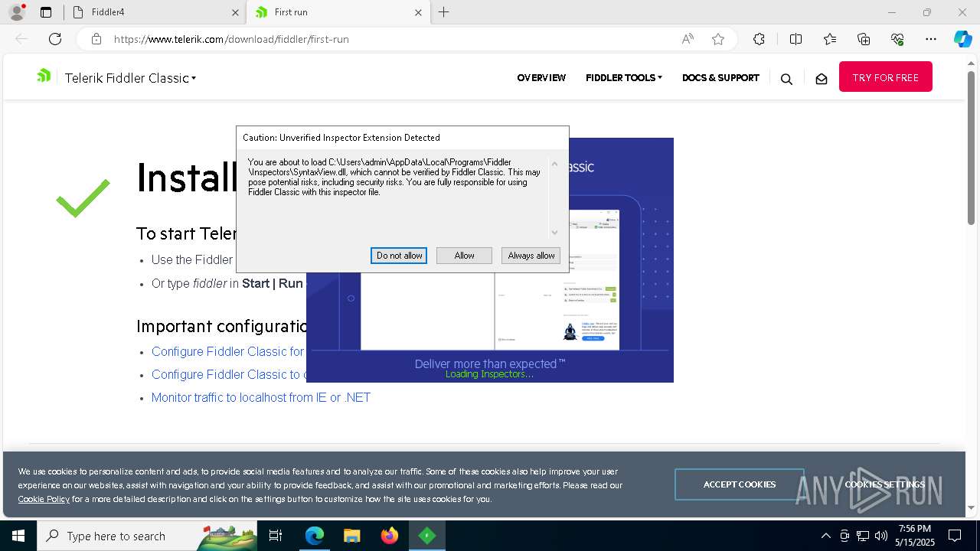980x551 pixels.
Task: Click the dialog text scroll down arrow
Action: (x=555, y=232)
